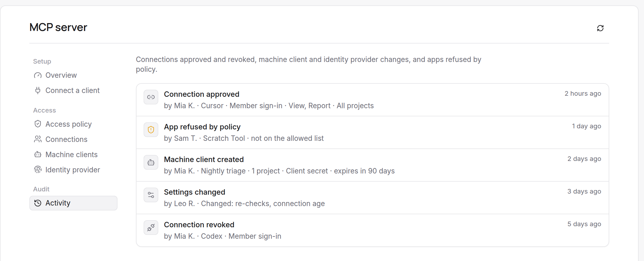Click the Audit section label
This screenshot has width=644, height=261.
coord(41,189)
